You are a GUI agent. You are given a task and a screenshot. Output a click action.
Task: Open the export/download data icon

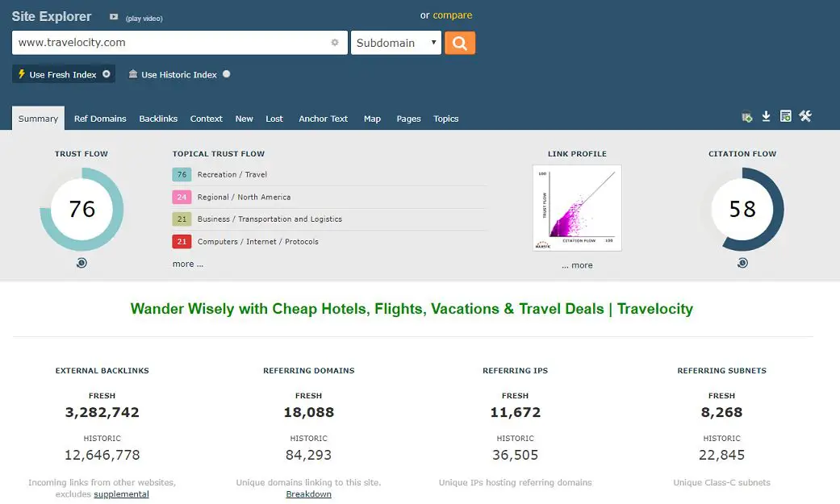pos(766,115)
